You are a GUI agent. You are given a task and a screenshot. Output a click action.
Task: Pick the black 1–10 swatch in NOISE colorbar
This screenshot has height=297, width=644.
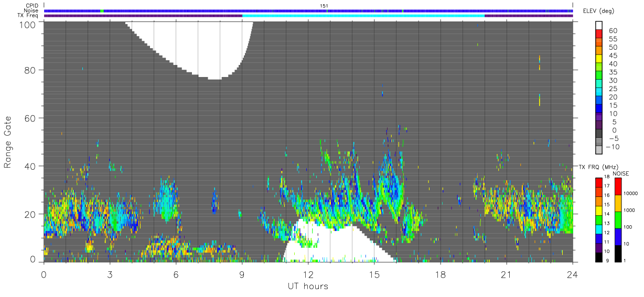tap(617, 252)
